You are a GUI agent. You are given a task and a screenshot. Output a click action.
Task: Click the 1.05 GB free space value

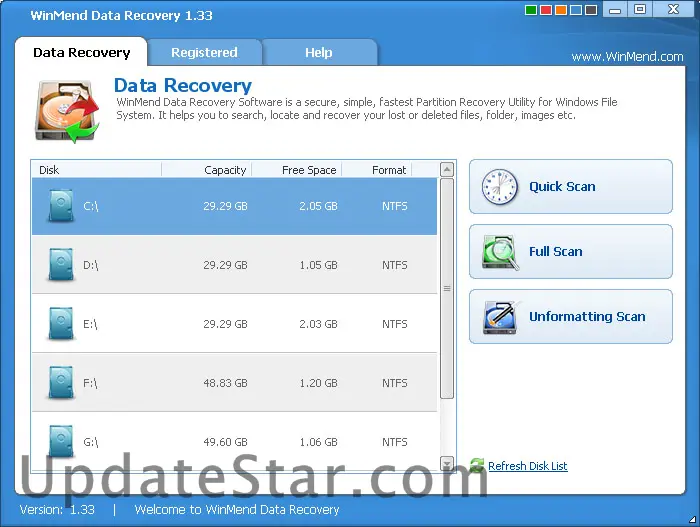point(318,265)
